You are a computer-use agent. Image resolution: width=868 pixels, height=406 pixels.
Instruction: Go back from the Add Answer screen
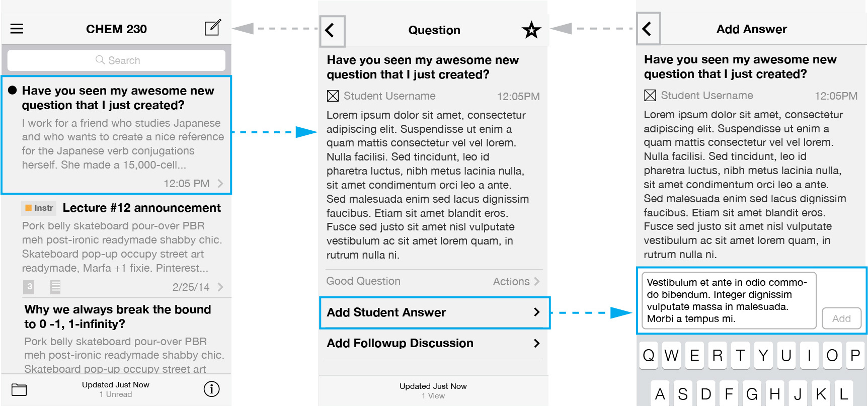point(648,29)
